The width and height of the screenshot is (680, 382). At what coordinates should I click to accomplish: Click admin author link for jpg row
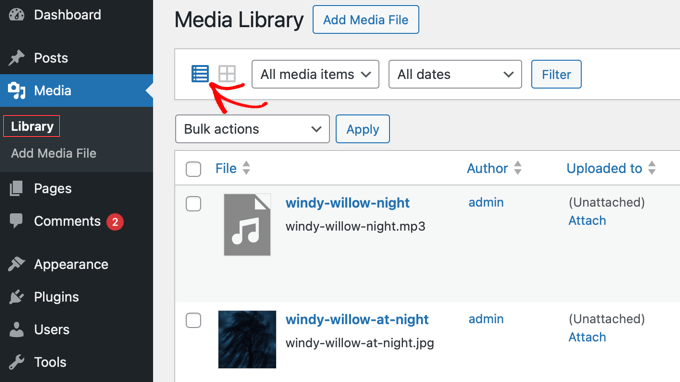pyautogui.click(x=486, y=319)
